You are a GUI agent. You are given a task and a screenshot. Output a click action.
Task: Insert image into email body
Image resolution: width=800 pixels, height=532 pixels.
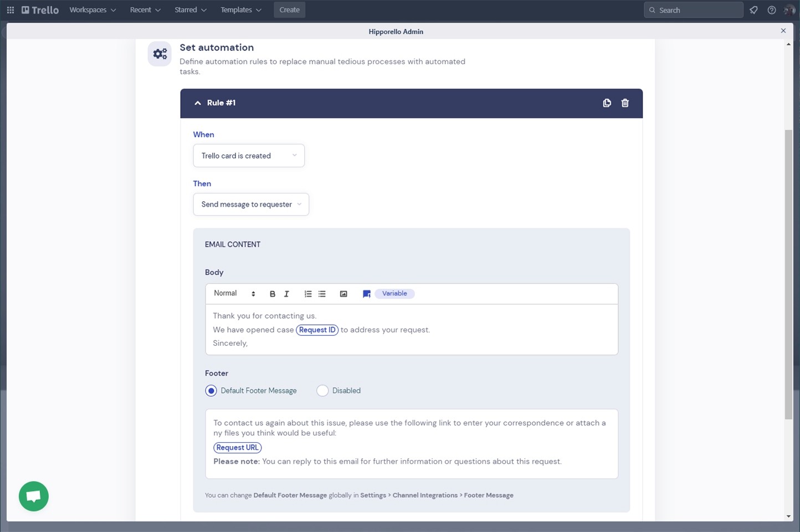click(343, 294)
